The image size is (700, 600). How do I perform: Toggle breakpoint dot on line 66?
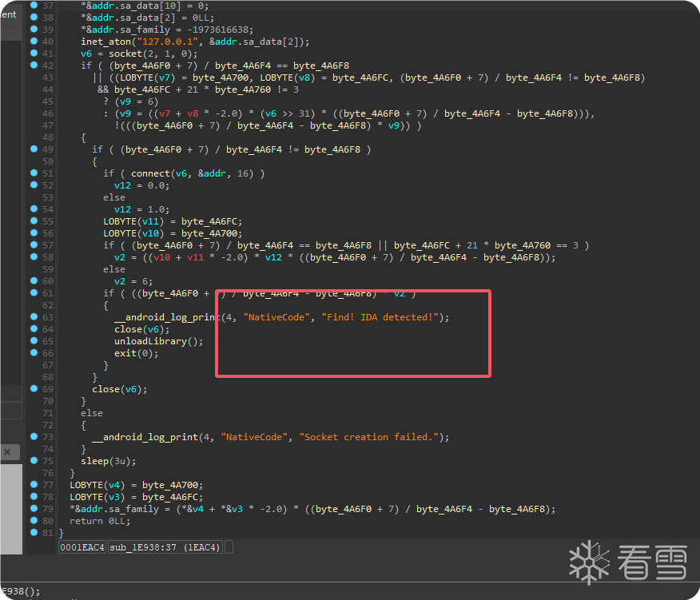tap(34, 352)
